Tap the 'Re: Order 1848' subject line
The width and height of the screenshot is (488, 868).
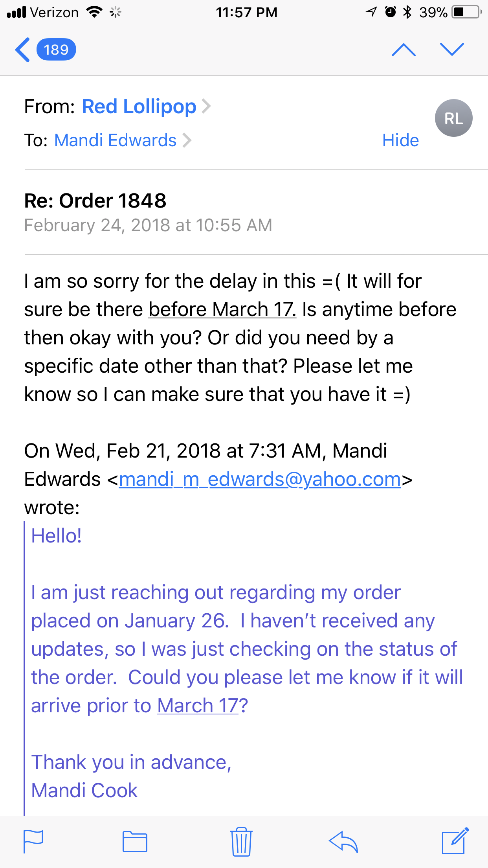tap(95, 201)
